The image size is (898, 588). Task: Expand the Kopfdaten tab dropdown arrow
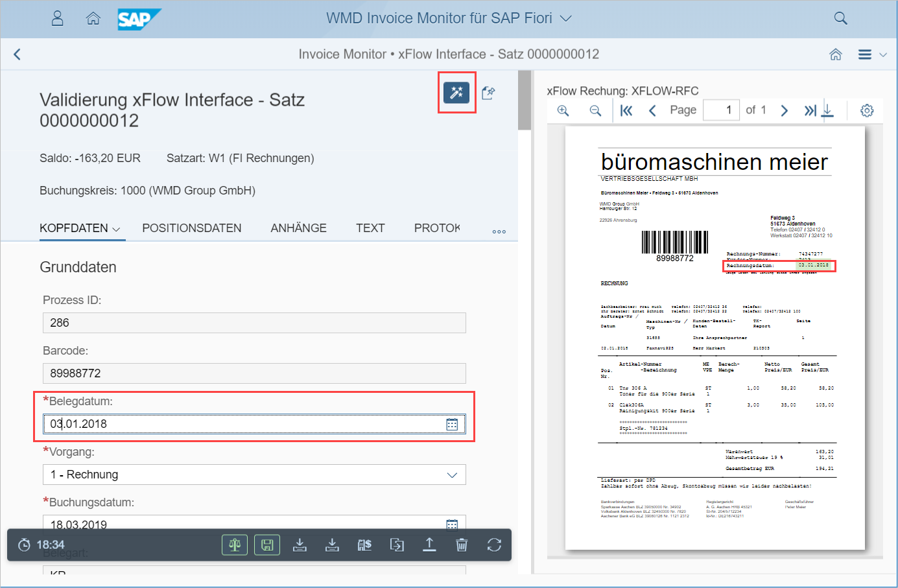tap(117, 229)
